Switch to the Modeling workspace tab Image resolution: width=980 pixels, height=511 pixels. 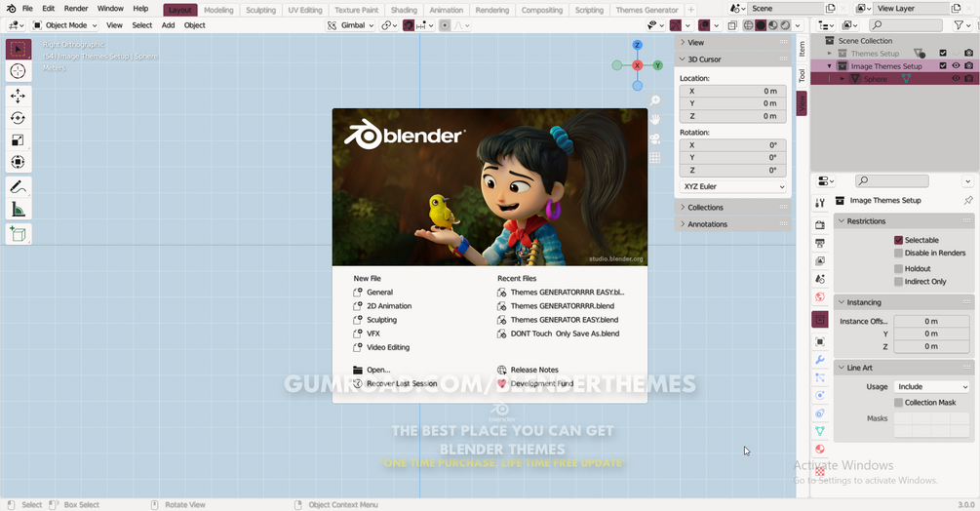click(x=218, y=10)
